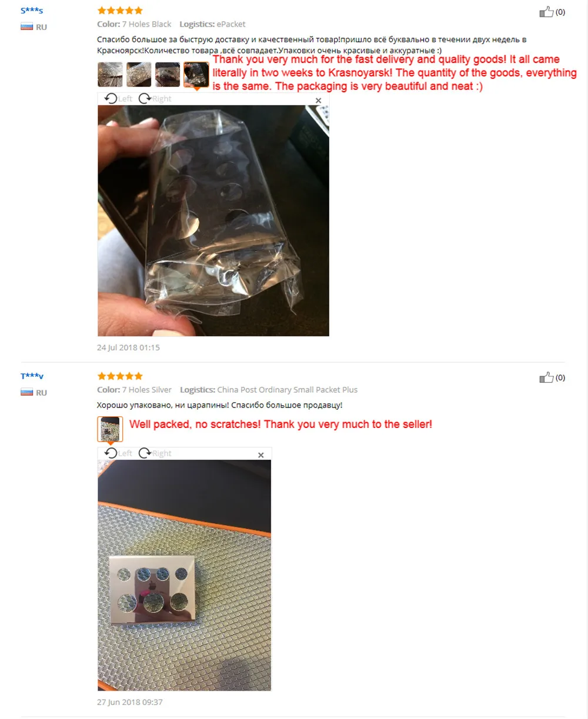The image size is (588, 719).
Task: Rotate first review photo left
Action: coord(118,99)
